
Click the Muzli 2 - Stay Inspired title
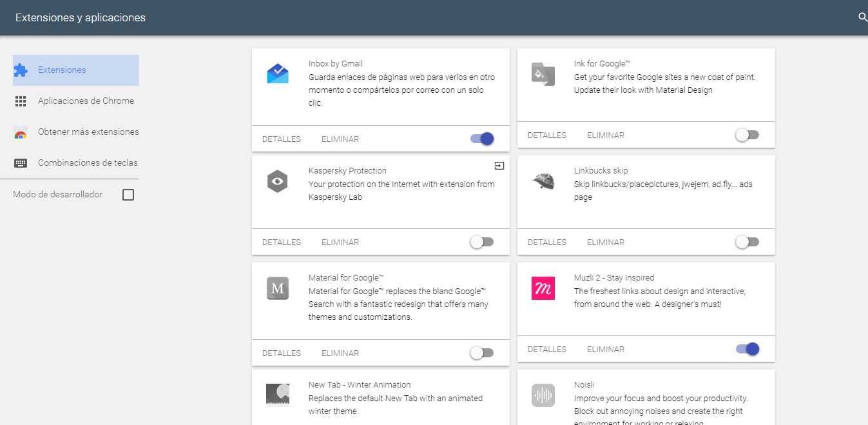point(614,277)
